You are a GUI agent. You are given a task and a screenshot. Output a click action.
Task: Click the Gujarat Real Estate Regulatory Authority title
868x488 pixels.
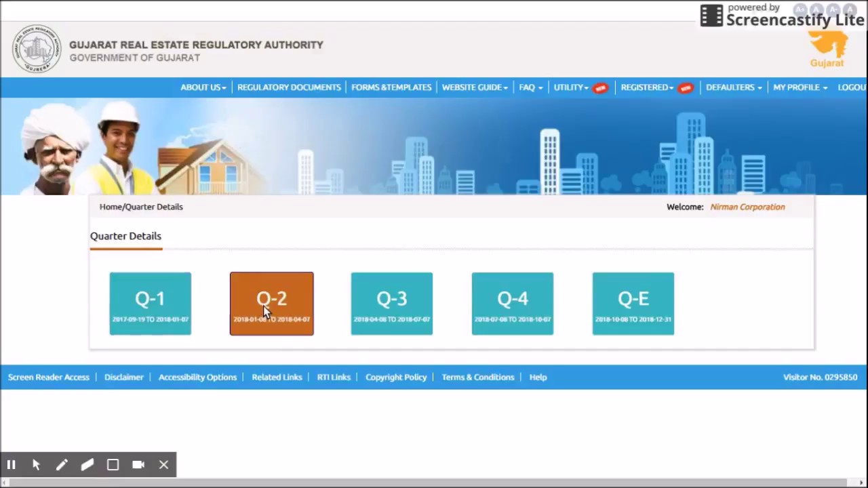tap(196, 45)
